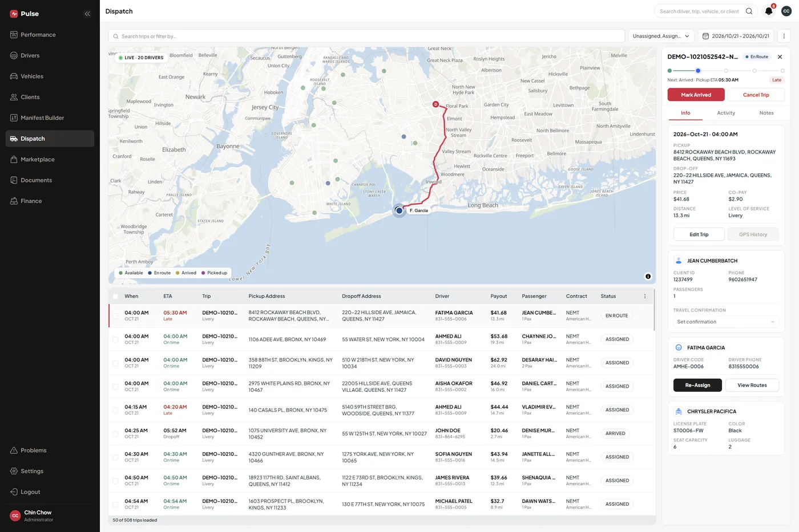
Task: Click the View Routes button
Action: pyautogui.click(x=752, y=385)
